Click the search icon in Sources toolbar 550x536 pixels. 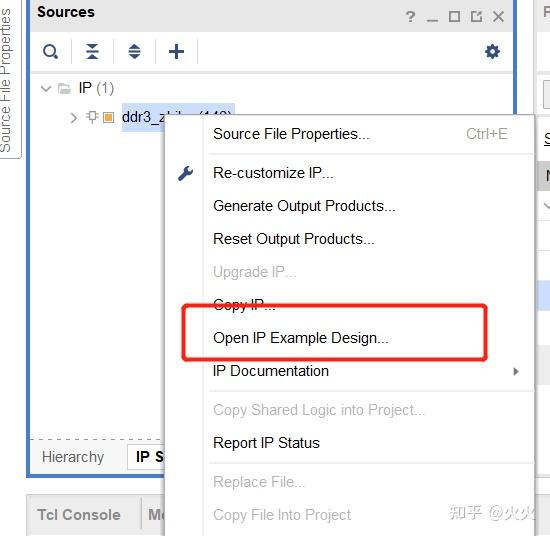click(x=51, y=52)
